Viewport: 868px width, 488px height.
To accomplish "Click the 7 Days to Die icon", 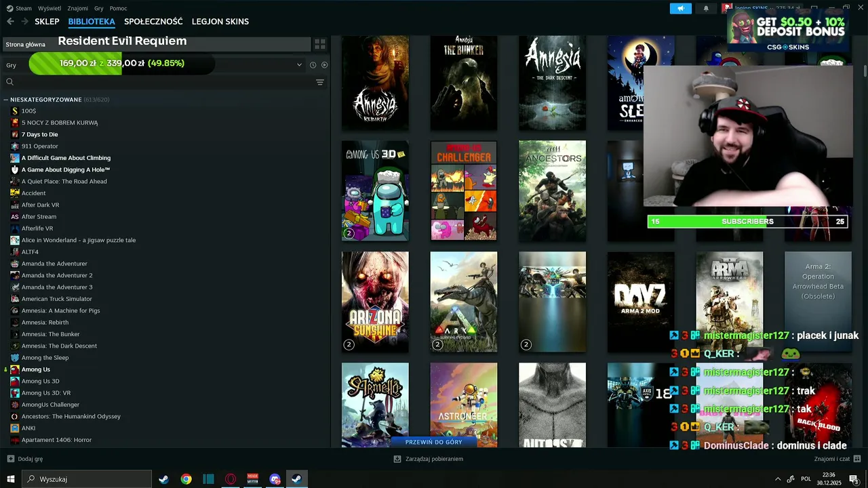I will tap(15, 134).
